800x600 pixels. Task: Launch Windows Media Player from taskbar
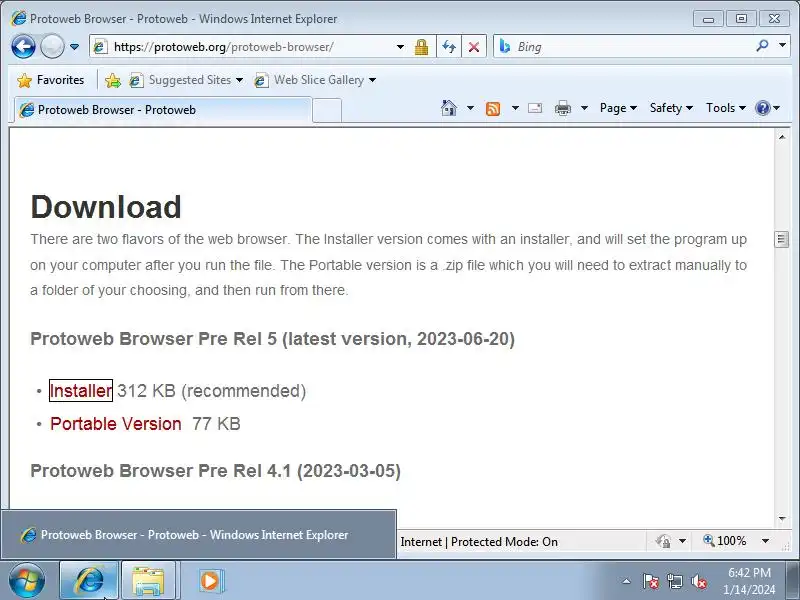tap(210, 580)
